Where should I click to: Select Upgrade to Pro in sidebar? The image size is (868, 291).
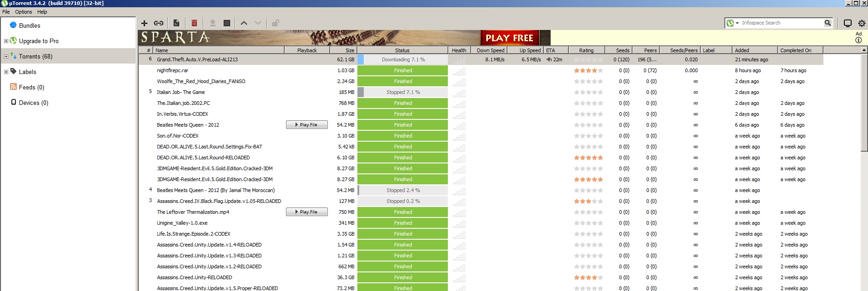click(x=39, y=41)
